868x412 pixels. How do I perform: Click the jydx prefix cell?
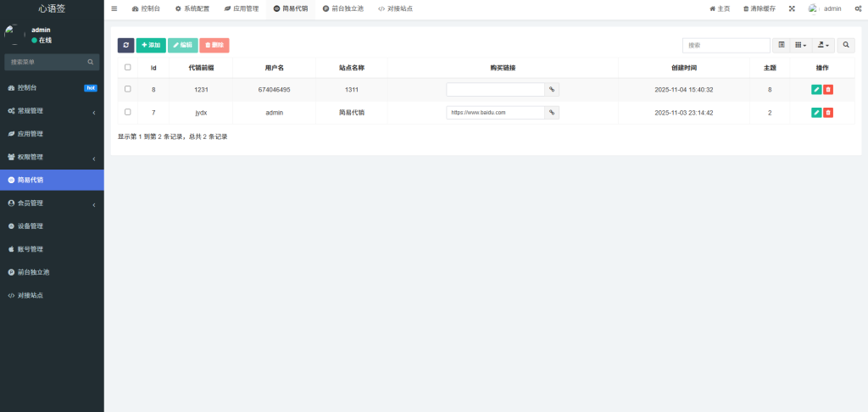[x=201, y=113]
